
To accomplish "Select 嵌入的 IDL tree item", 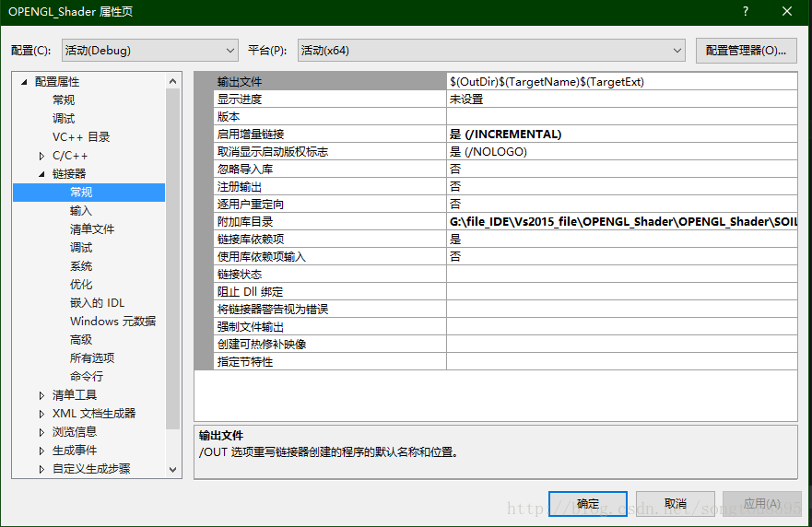I will (98, 303).
